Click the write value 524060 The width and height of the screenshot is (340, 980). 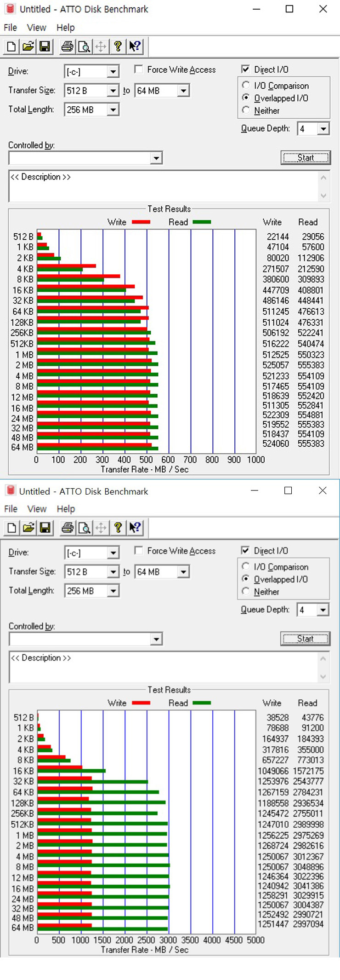[276, 444]
